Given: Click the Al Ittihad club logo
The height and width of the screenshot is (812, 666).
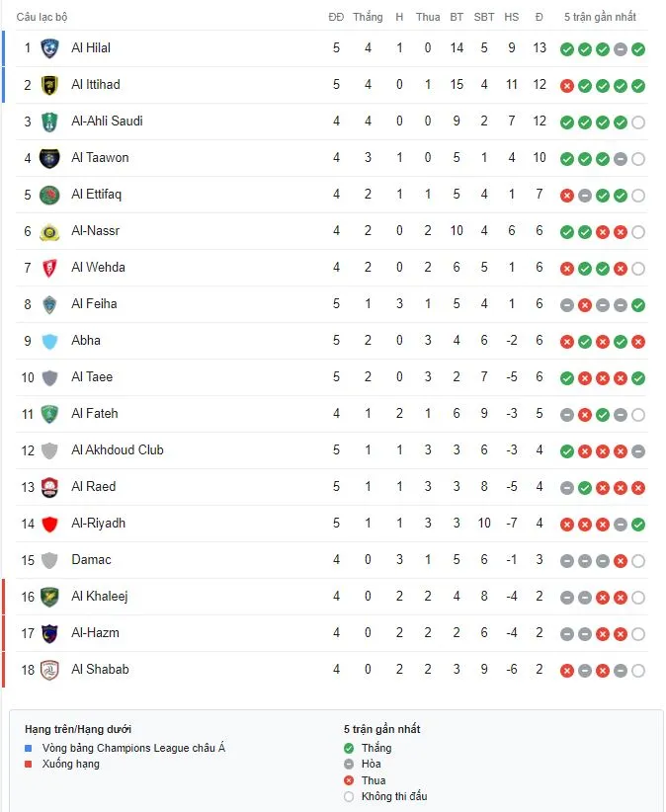Looking at the screenshot, I should point(49,85).
